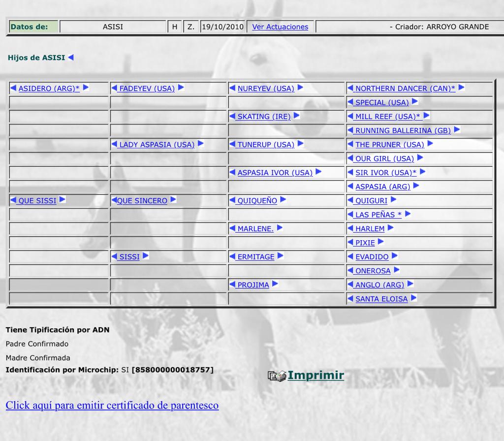This screenshot has width=504, height=441.
Task: Open the RUNNING BALLERINA (GB) link
Action: click(403, 130)
